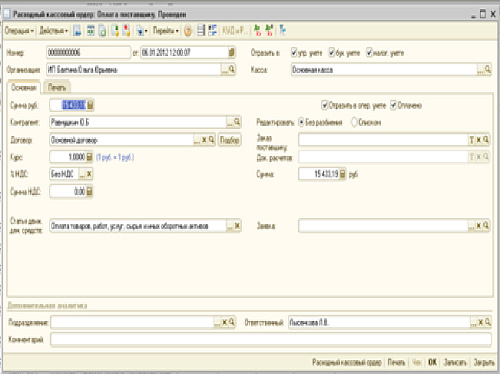Open calculator icon in right Сумма field
500x377 pixels.
(342, 174)
